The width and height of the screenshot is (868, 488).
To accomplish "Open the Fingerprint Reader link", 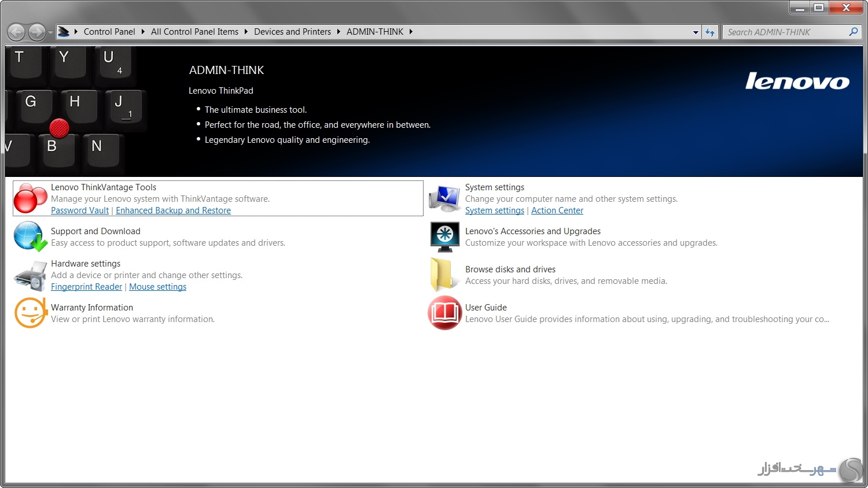I will click(86, 287).
